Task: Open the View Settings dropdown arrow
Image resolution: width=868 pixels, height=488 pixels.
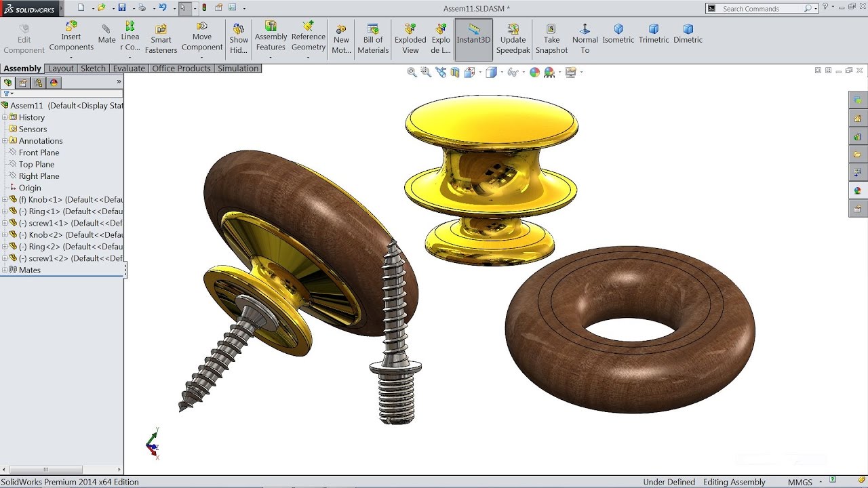Action: click(581, 72)
